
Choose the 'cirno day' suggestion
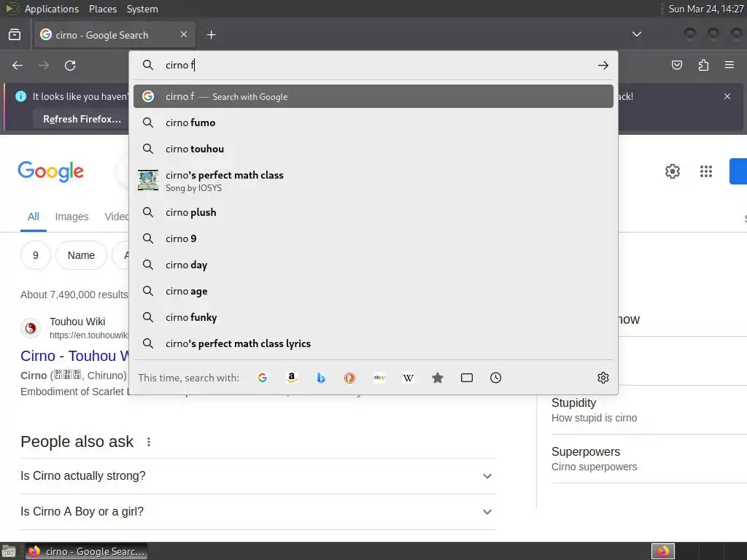(373, 265)
